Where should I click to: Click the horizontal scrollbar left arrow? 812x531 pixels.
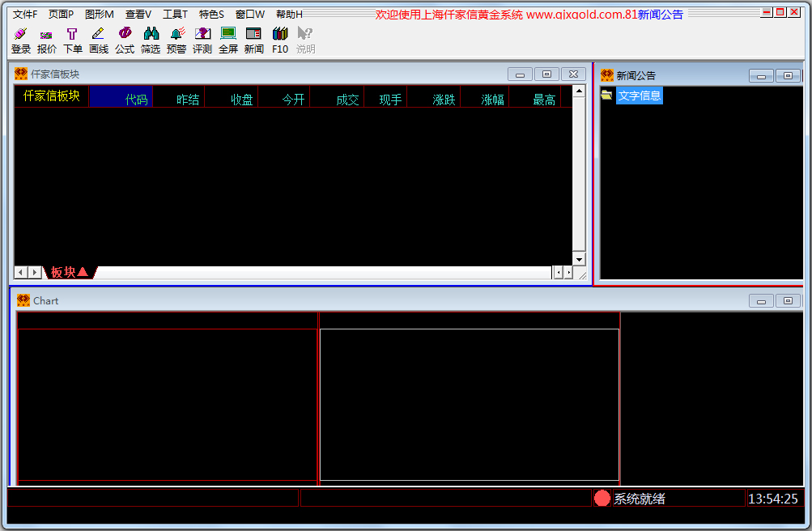click(559, 272)
